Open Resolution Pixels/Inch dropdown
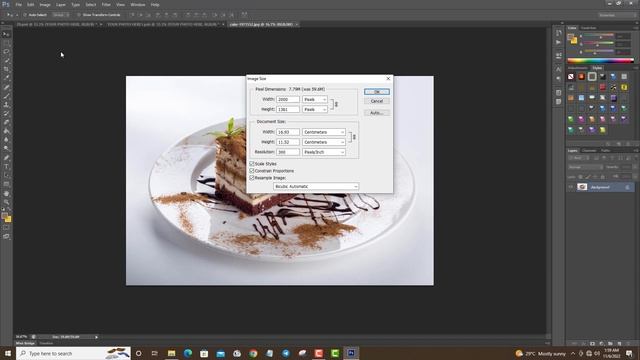Image resolution: width=640 pixels, height=360 pixels. pyautogui.click(x=324, y=152)
